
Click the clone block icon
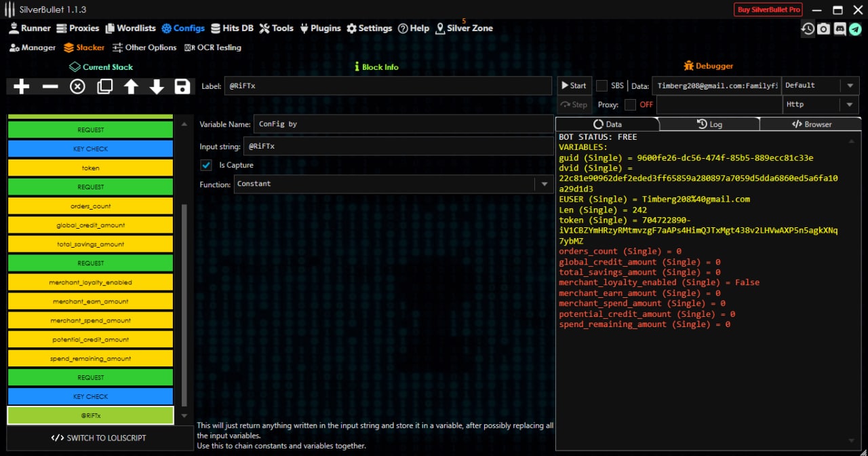point(104,86)
